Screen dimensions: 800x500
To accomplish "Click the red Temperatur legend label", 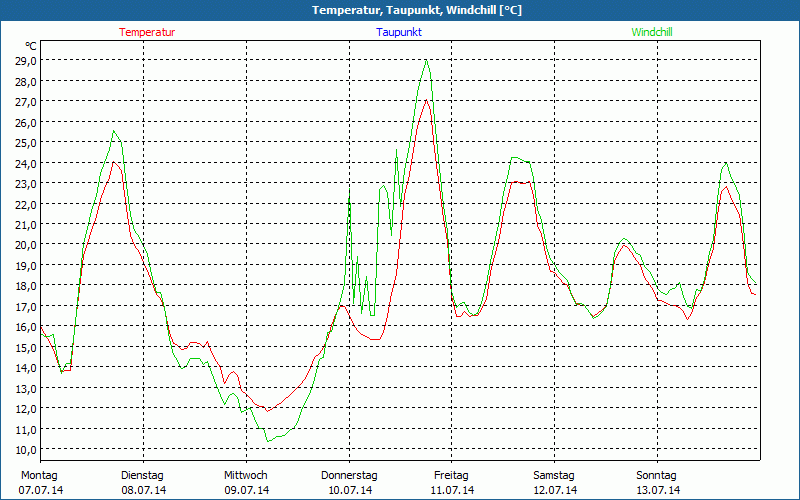I will [147, 32].
